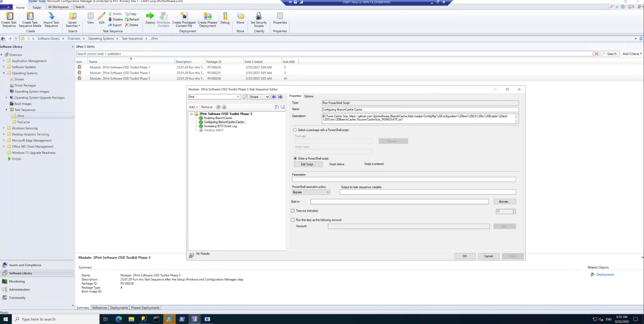Screen dimensions: 644x324
Task: Click the Search current node input field
Action: [x=334, y=54]
